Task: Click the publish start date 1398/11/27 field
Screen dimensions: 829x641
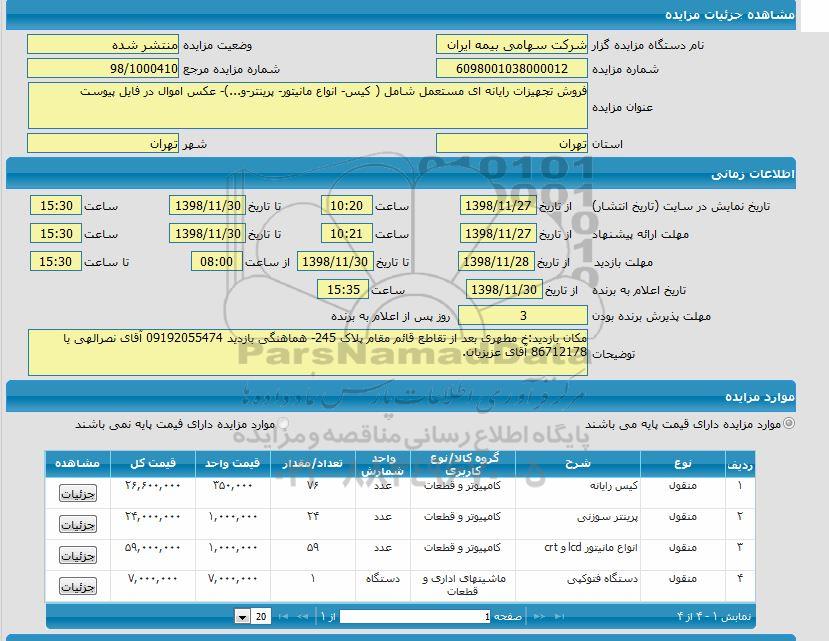Action: pos(498,205)
